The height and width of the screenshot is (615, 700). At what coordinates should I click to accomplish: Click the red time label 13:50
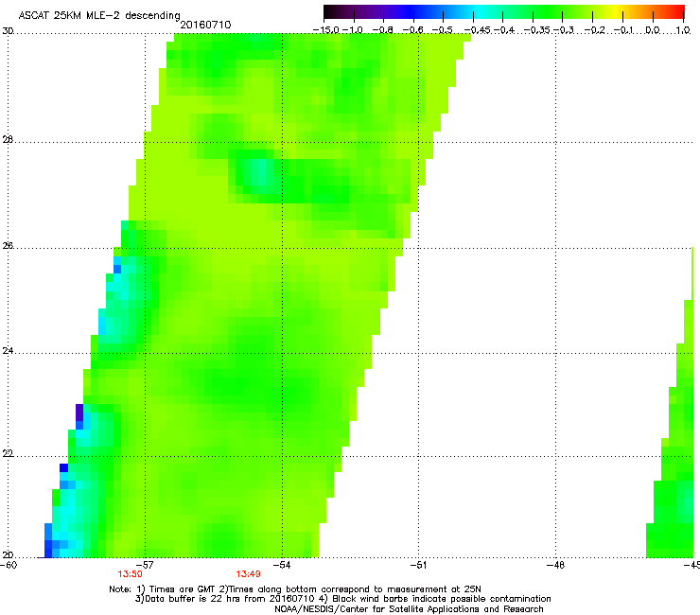tap(130, 574)
